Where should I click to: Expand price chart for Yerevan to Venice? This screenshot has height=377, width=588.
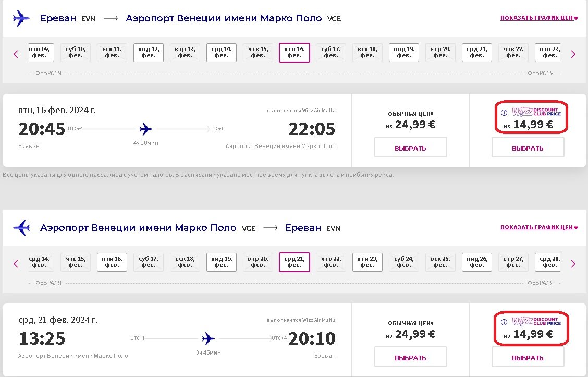pos(539,18)
